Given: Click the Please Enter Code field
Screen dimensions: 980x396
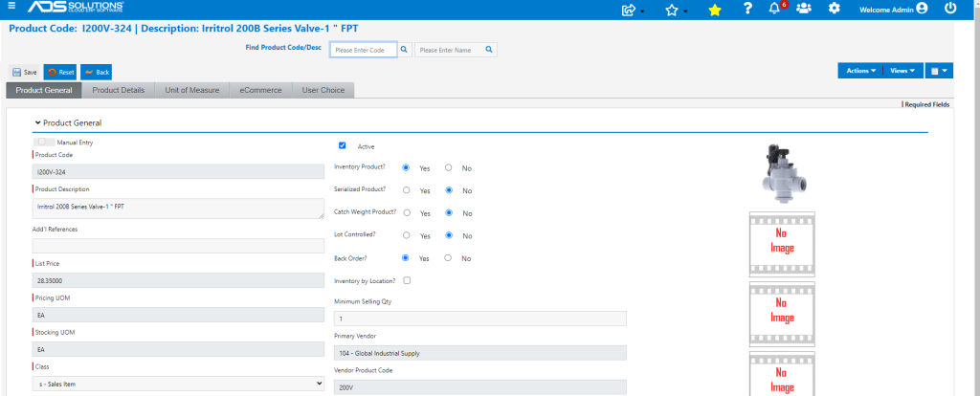Looking at the screenshot, I should pyautogui.click(x=363, y=50).
